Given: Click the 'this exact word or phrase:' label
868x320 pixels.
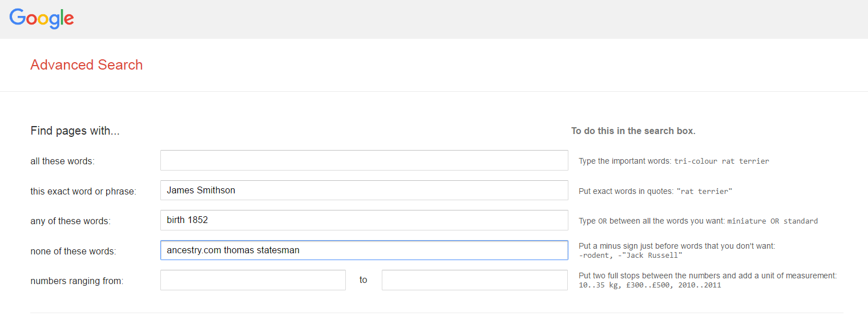Looking at the screenshot, I should pyautogui.click(x=83, y=192).
